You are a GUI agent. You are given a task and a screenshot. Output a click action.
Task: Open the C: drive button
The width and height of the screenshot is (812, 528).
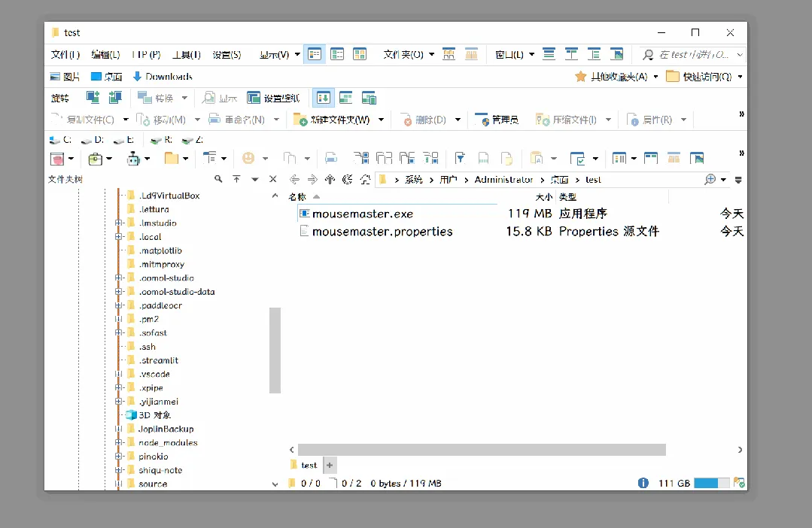(60, 140)
